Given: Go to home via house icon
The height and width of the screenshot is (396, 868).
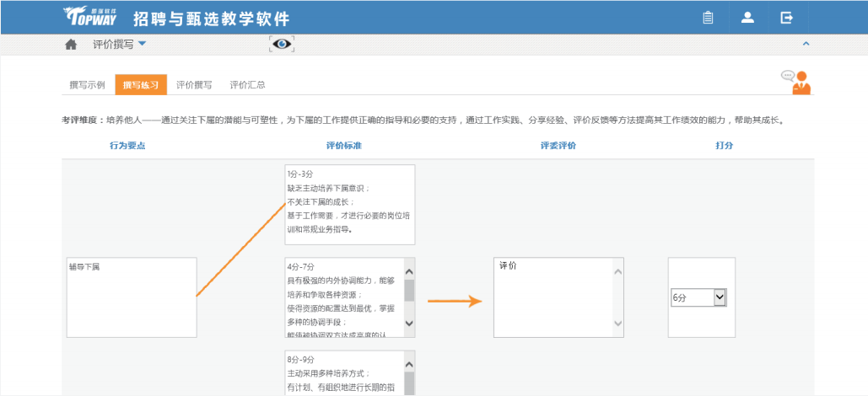Looking at the screenshot, I should 71,45.
